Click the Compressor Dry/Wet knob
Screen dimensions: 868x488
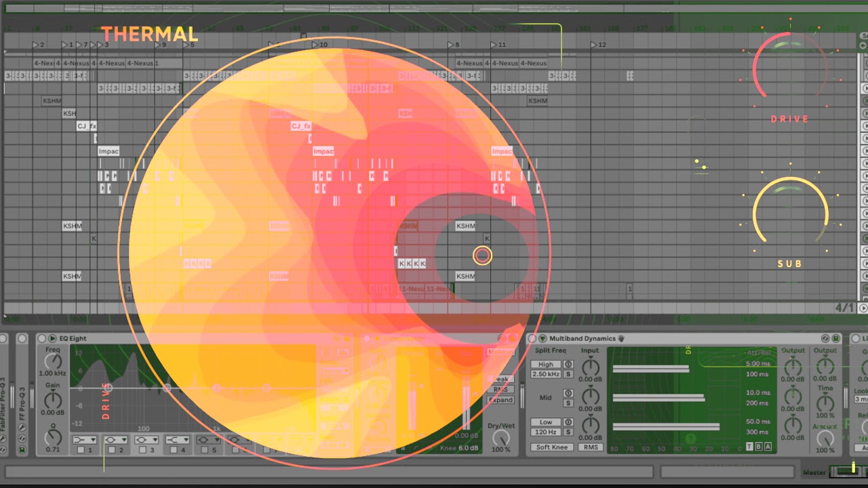click(x=500, y=437)
